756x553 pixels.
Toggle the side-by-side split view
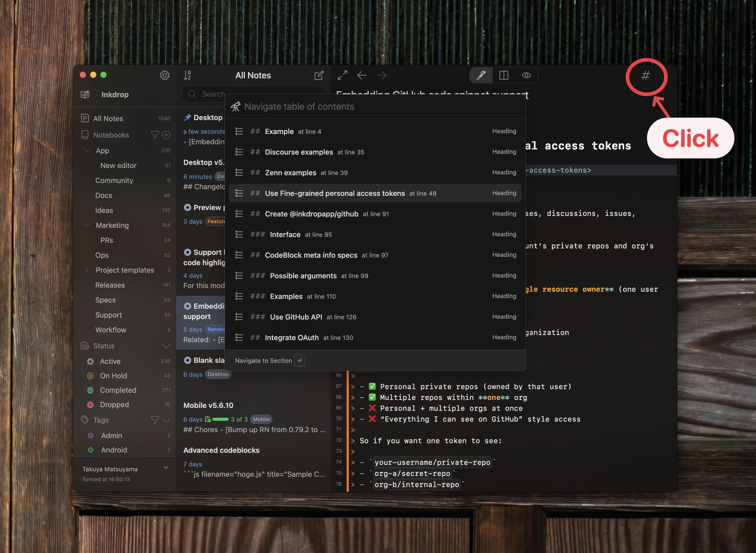pos(504,75)
